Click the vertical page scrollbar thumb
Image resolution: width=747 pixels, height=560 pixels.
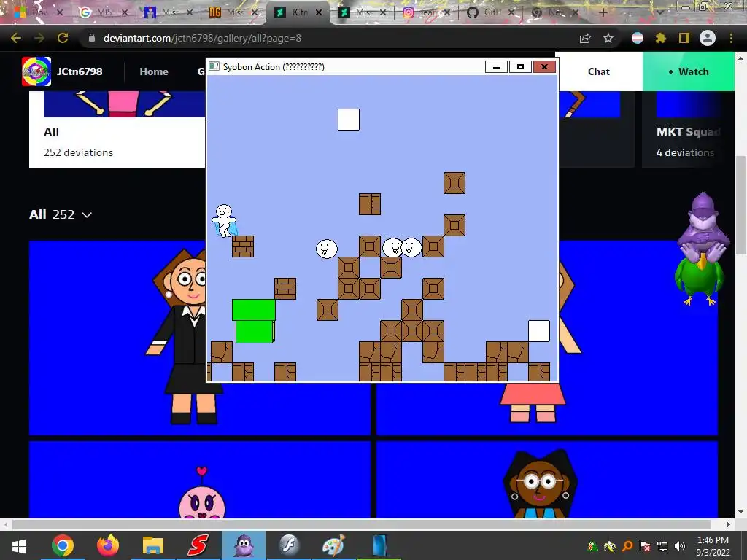pyautogui.click(x=740, y=205)
